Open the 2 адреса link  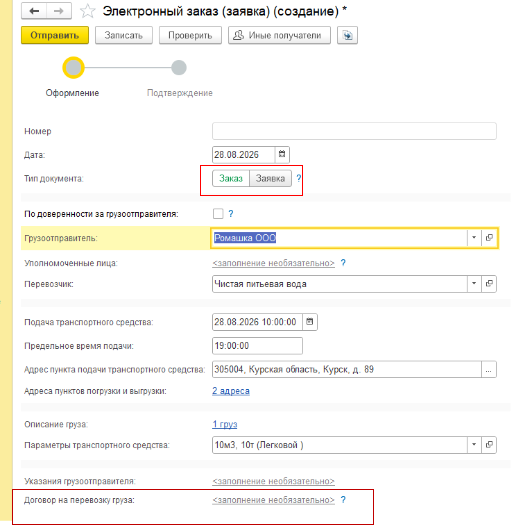pyautogui.click(x=231, y=391)
